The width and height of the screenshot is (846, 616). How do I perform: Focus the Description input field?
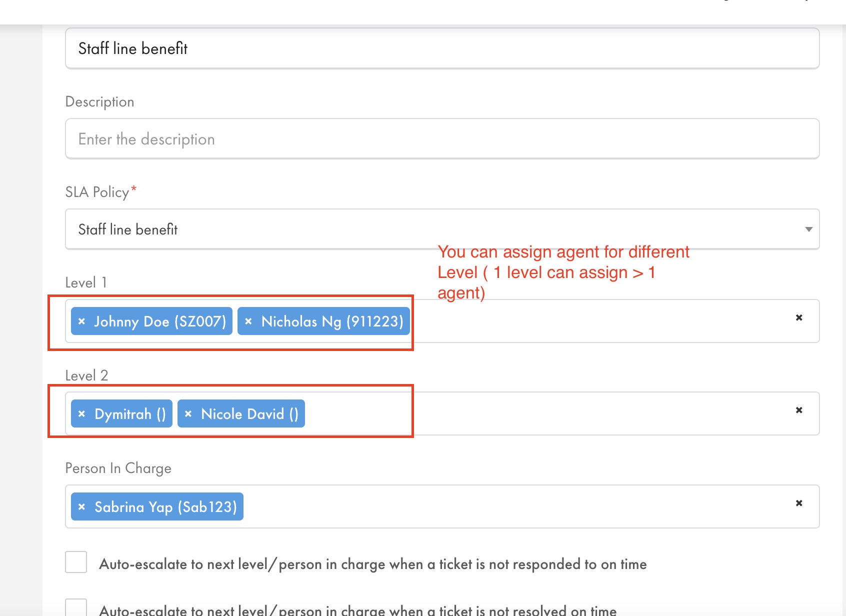point(442,138)
